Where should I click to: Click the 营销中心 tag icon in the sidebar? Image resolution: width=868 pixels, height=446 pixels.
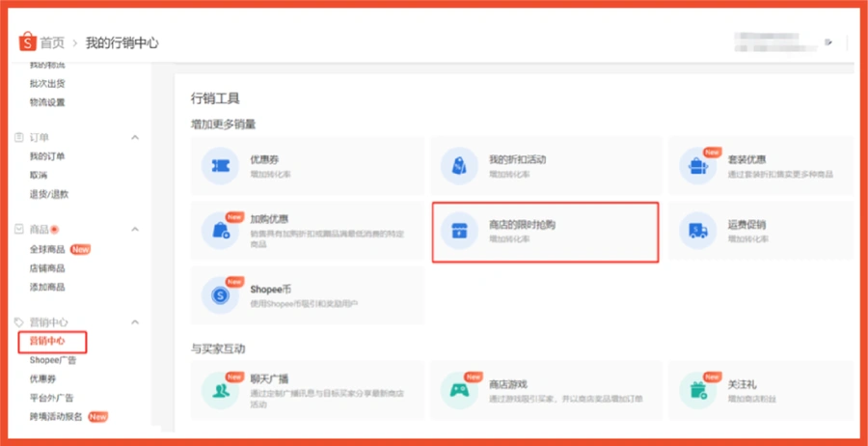coord(19,321)
